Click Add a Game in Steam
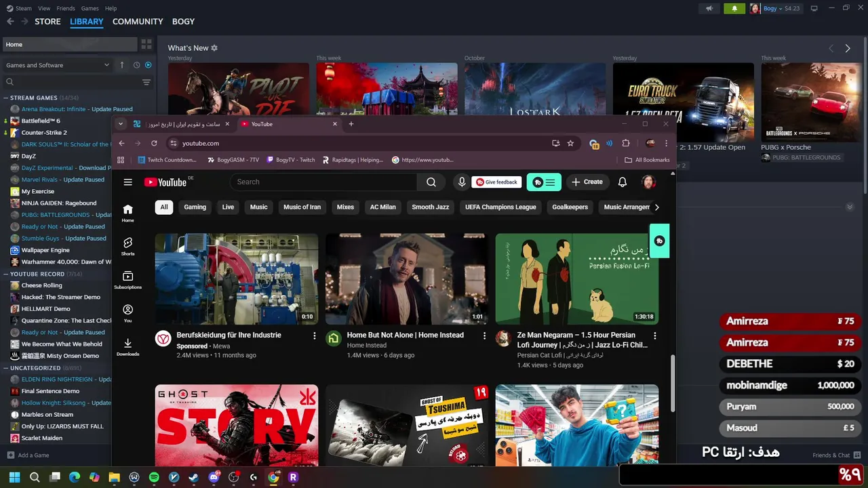868x488 pixels. point(28,455)
